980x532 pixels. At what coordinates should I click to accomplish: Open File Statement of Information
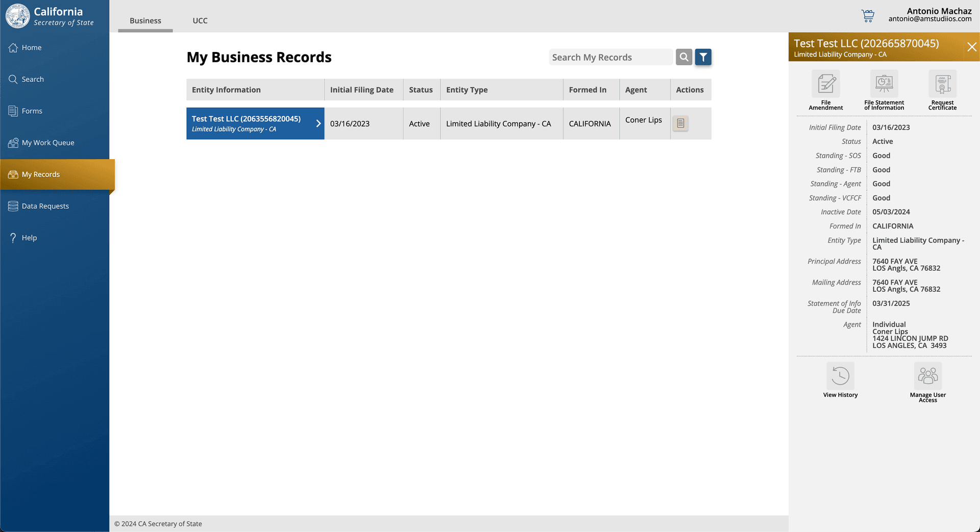[884, 84]
